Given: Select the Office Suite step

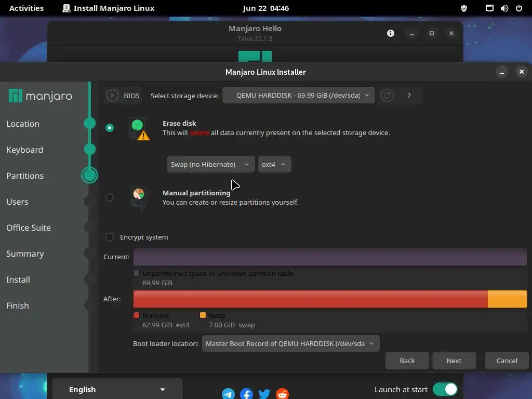Looking at the screenshot, I should coord(29,228).
